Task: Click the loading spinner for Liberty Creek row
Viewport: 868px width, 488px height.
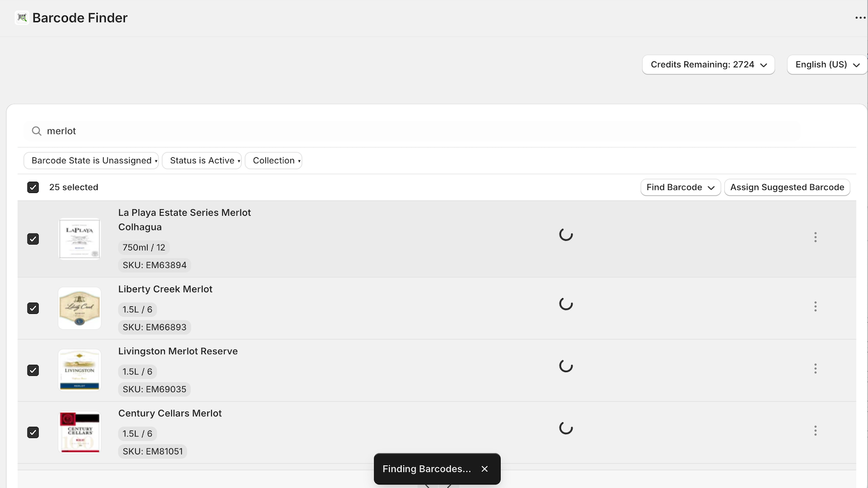Action: [x=566, y=304]
